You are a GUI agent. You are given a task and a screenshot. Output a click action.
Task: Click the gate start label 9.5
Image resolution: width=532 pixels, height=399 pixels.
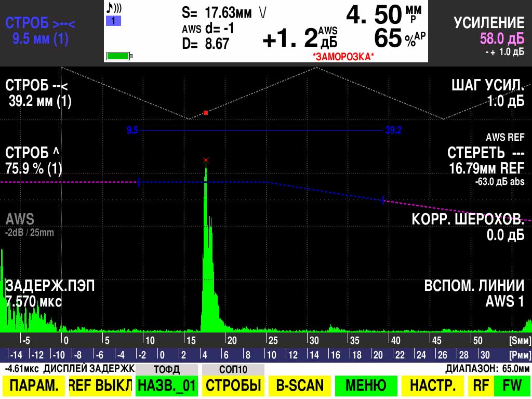pos(132,130)
